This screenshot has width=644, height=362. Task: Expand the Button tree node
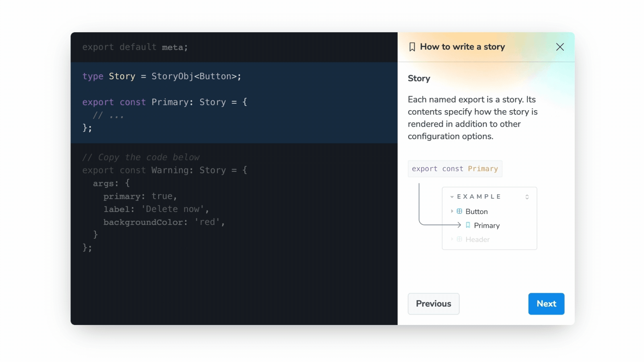pyautogui.click(x=452, y=211)
